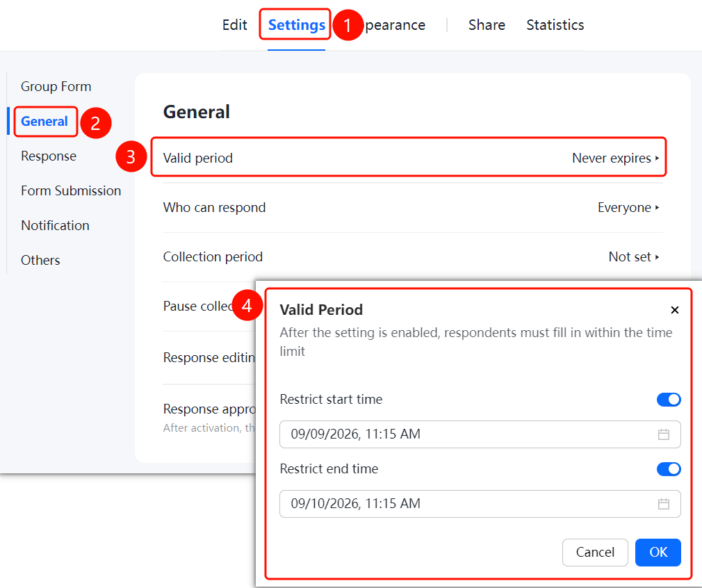Edit the restrict start time date field
702x588 pixels.
click(480, 434)
